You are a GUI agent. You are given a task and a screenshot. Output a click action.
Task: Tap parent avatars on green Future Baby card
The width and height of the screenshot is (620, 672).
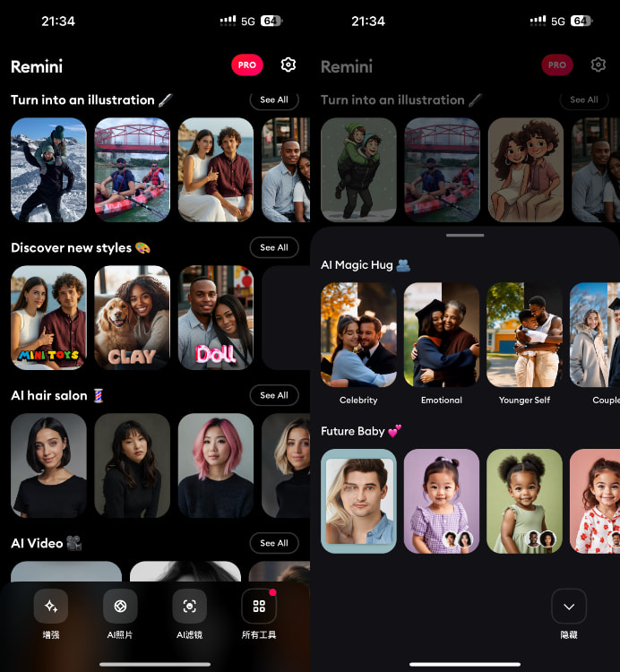[x=540, y=538]
